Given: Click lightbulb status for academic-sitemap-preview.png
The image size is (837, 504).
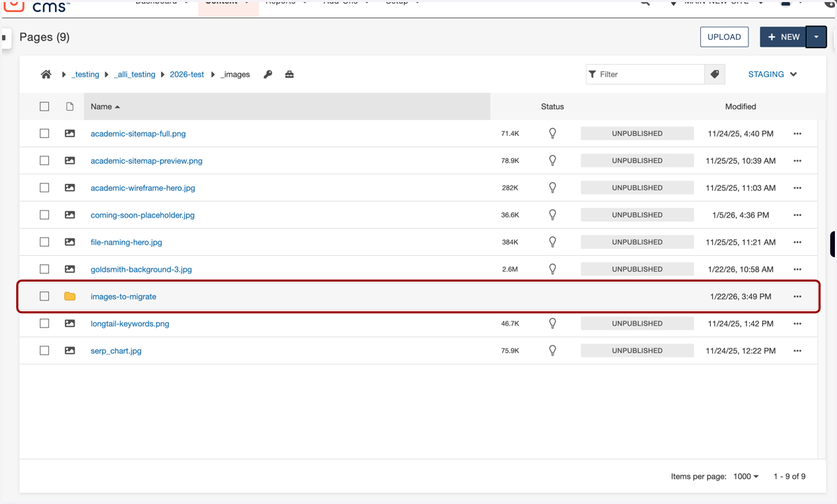Looking at the screenshot, I should (x=552, y=160).
